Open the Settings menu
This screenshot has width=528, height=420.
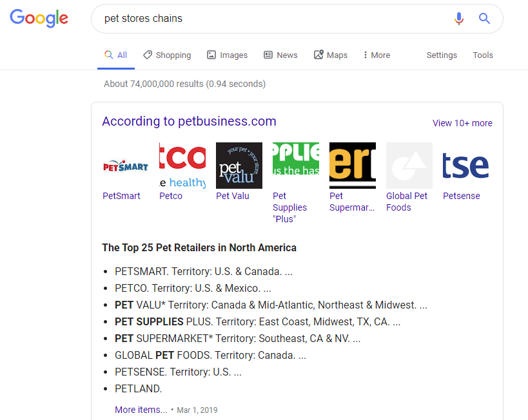click(442, 55)
